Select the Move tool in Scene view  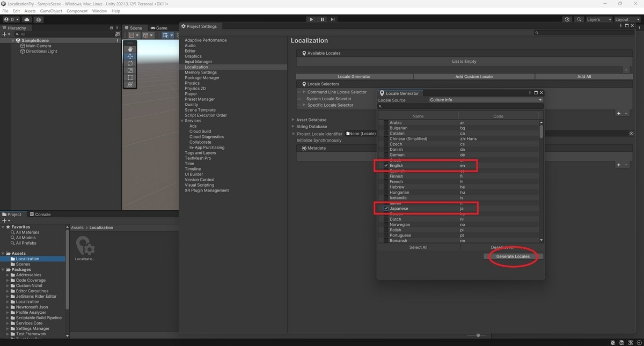130,56
